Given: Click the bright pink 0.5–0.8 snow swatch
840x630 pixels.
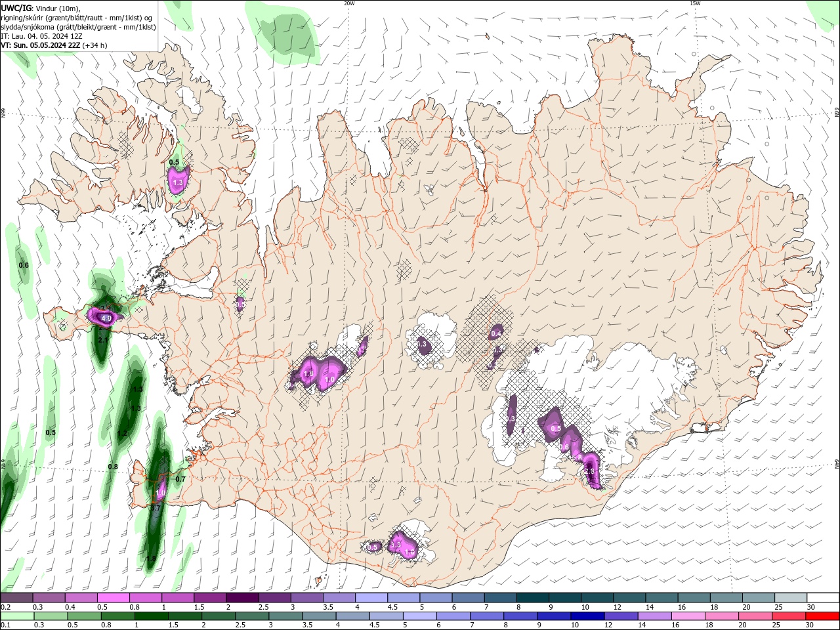Looking at the screenshot, I should coord(114,598).
